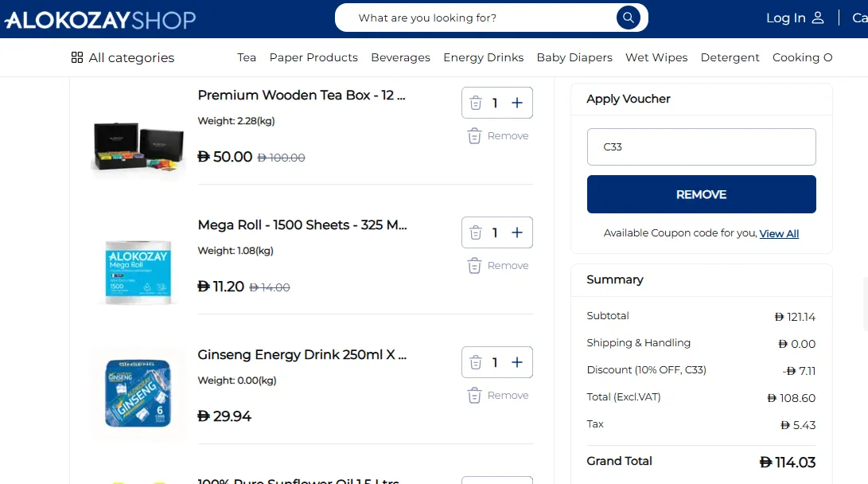Click the Summary heading
868x484 pixels.
point(615,279)
